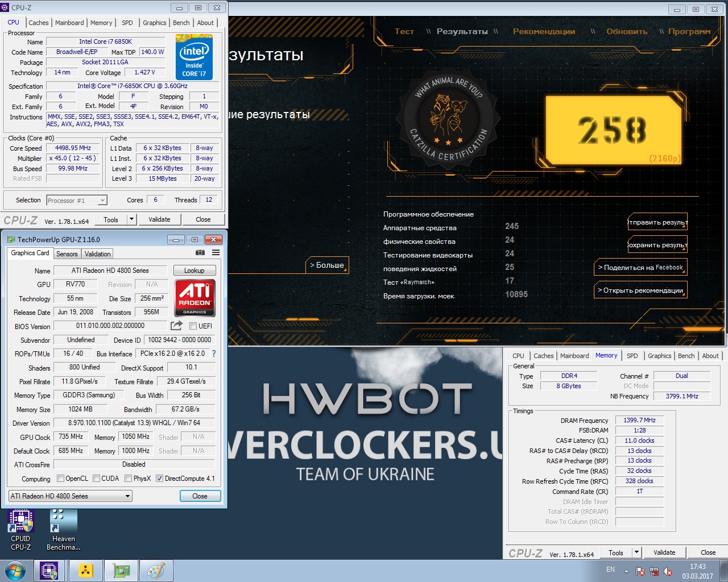The height and width of the screenshot is (582, 728).
Task: Toggle the PhysX checkbox
Action: point(128,478)
